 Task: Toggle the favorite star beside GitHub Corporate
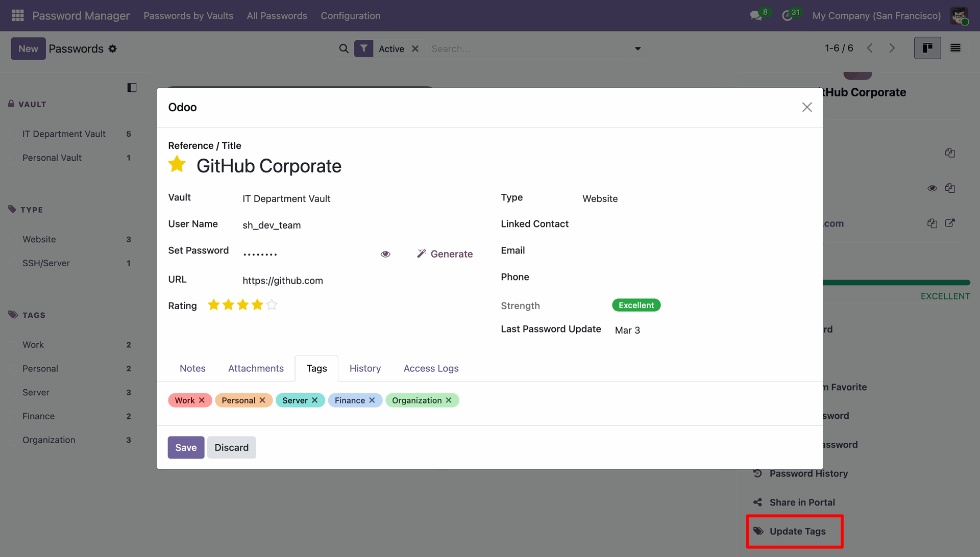[177, 164]
